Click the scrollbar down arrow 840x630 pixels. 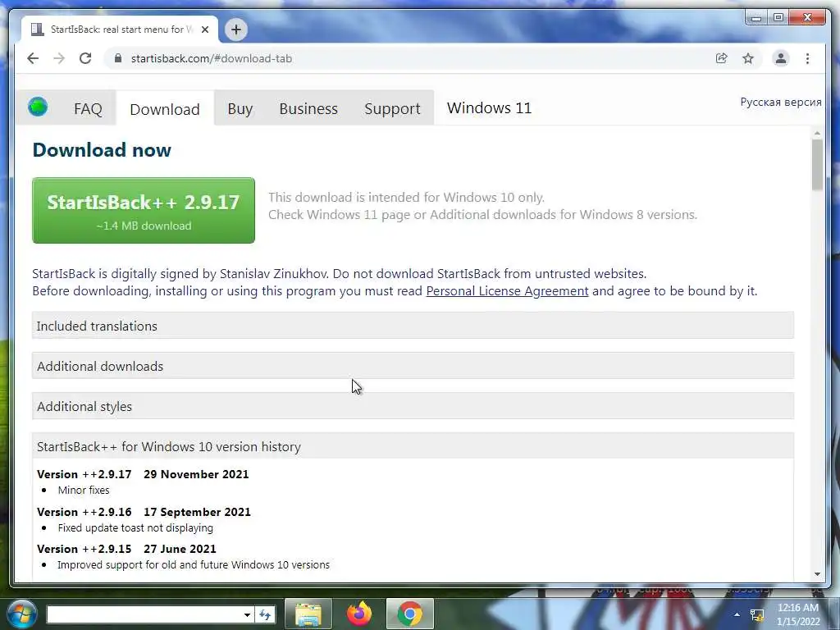click(817, 573)
